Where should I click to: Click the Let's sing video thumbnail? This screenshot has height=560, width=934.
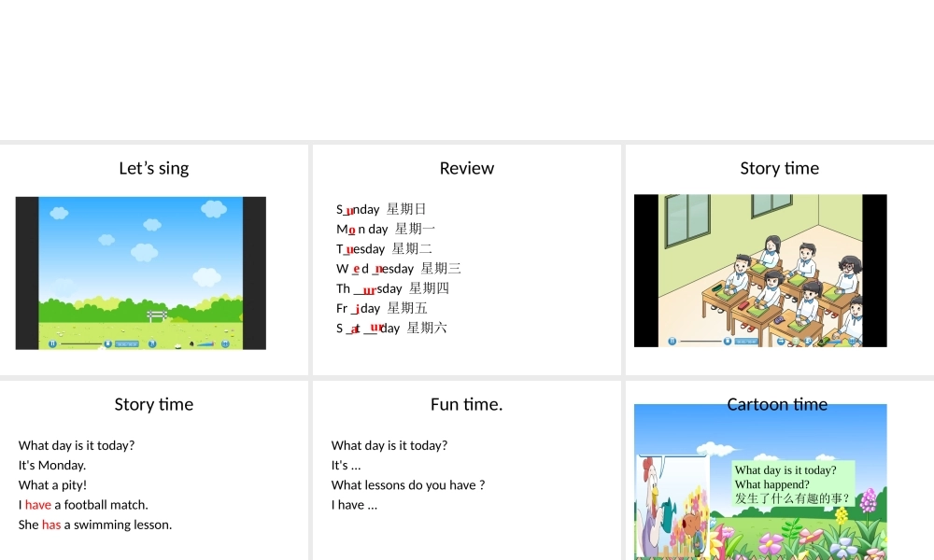pos(140,271)
